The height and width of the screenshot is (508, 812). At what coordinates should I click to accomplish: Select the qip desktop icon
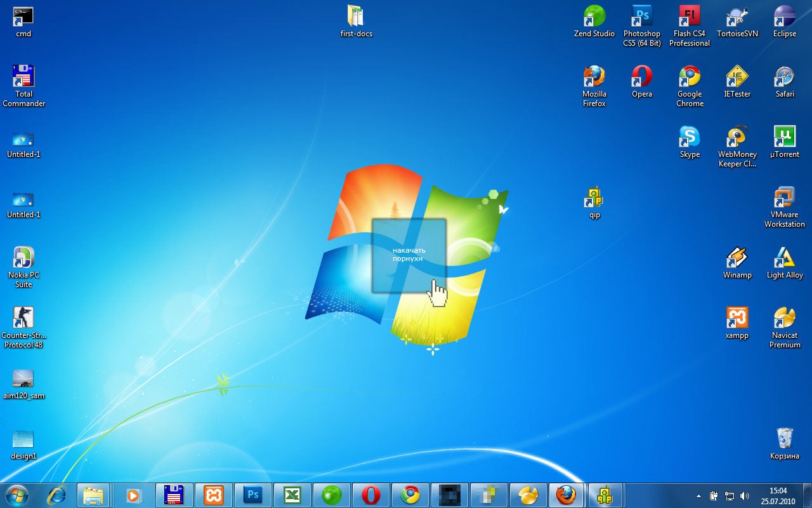(x=594, y=203)
